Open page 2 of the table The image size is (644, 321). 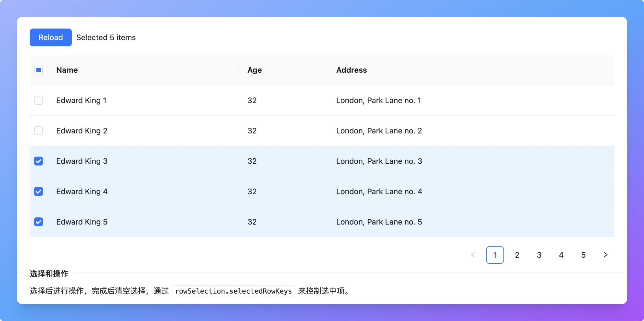(517, 255)
